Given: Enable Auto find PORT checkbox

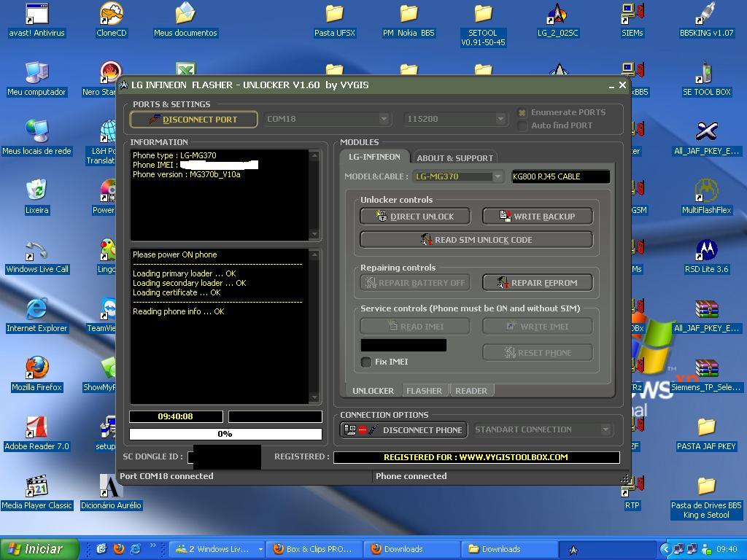Looking at the screenshot, I should click(x=522, y=125).
